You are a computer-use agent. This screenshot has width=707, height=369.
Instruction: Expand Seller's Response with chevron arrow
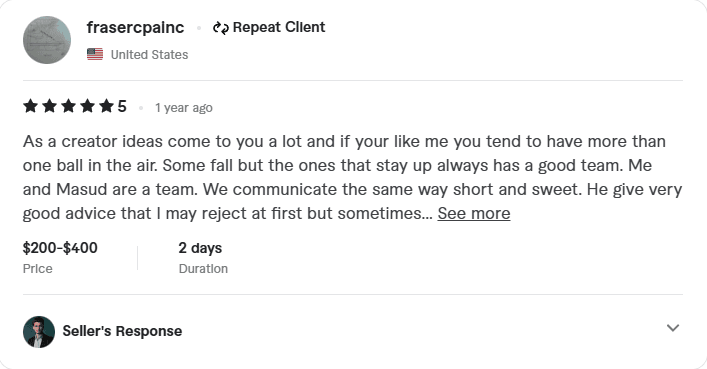coord(673,328)
